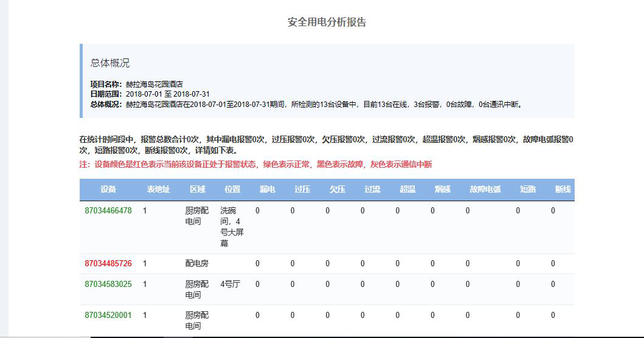Click the red 注 device color note

pyautogui.click(x=255, y=165)
